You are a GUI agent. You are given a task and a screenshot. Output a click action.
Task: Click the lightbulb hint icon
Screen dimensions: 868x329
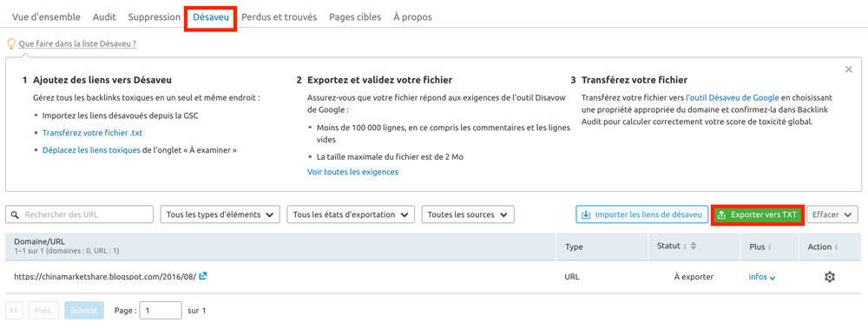[x=10, y=43]
